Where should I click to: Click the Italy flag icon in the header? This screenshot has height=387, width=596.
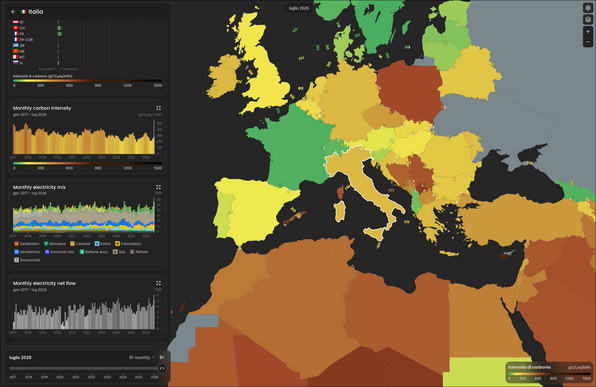(24, 12)
